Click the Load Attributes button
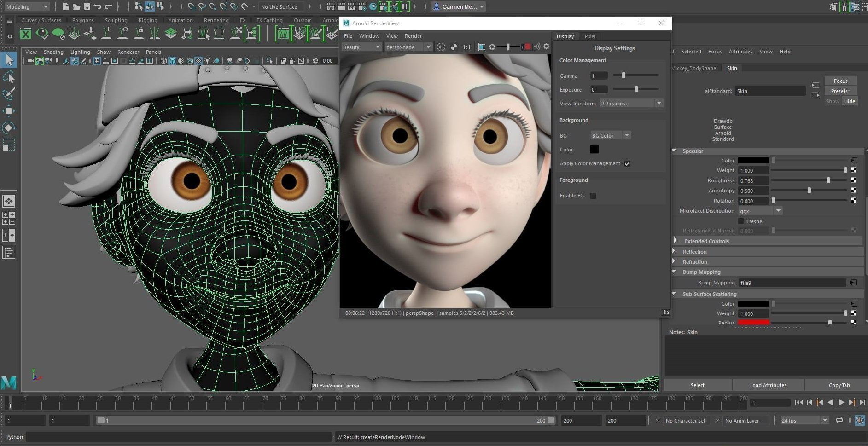The height and width of the screenshot is (446, 868). coord(768,385)
